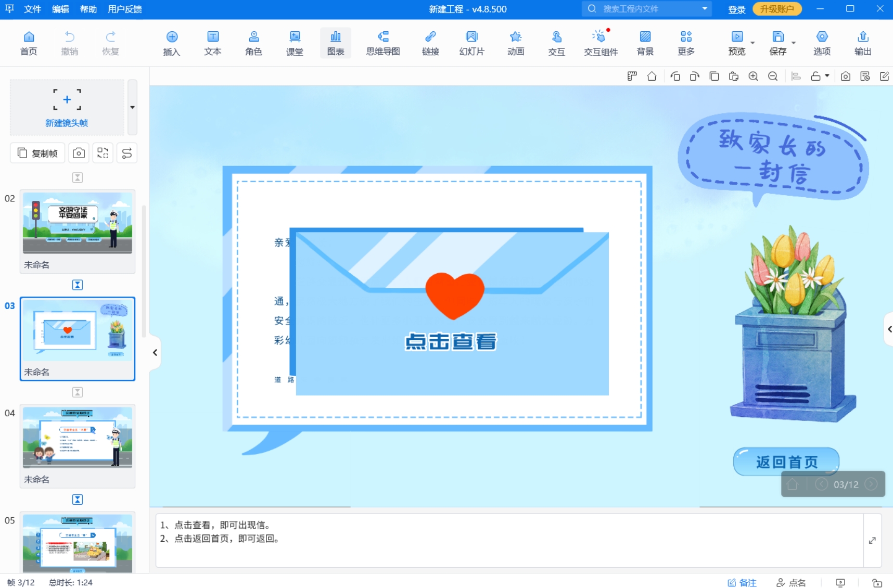This screenshot has width=893, height=588.
Task: Toggle the canvas lock state
Action: (x=817, y=76)
